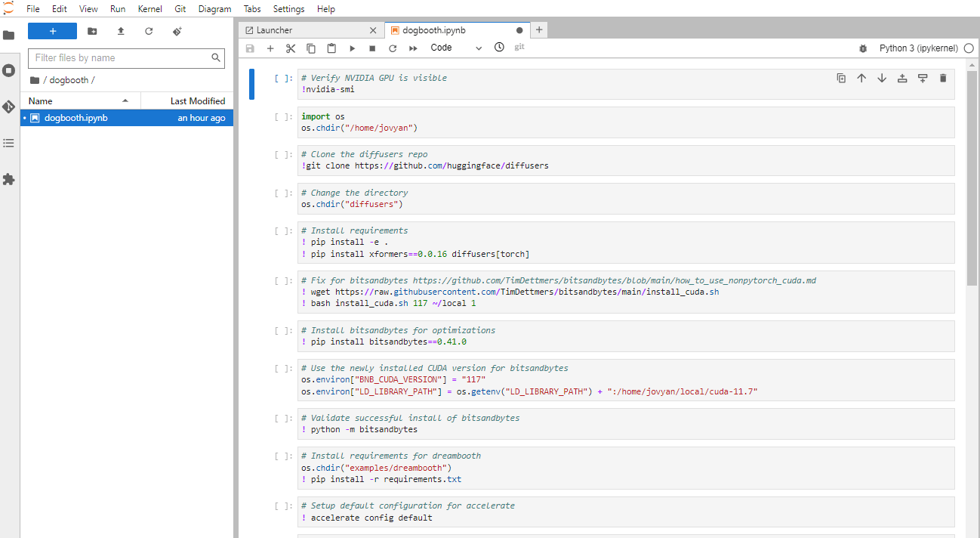
Task: Paste cell from clipboard icon
Action: [x=331, y=48]
